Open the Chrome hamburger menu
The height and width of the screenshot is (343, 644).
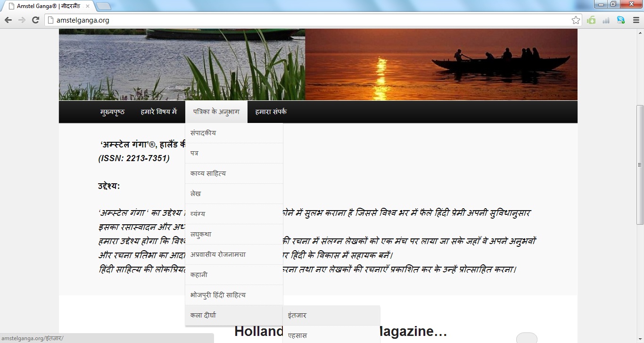(x=636, y=20)
